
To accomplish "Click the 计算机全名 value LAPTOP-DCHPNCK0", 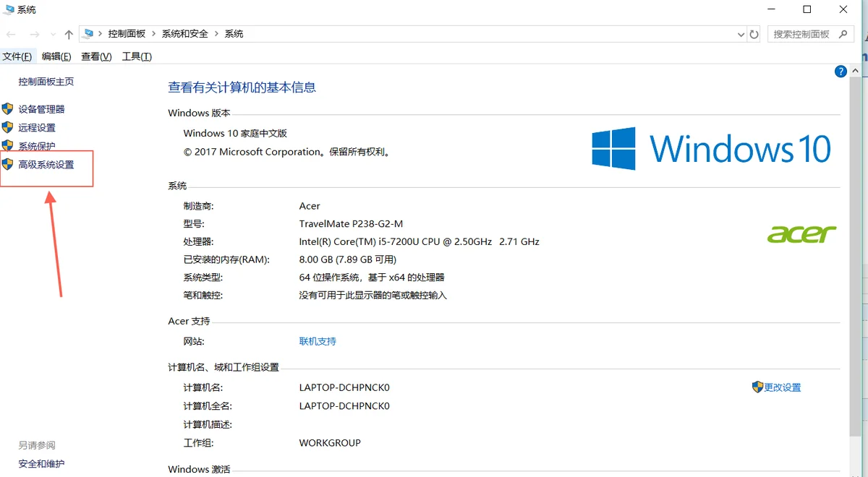I will [x=344, y=405].
